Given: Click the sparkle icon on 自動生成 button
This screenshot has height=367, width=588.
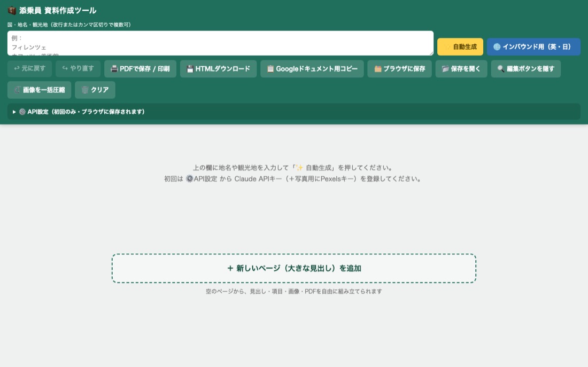Looking at the screenshot, I should [x=447, y=47].
